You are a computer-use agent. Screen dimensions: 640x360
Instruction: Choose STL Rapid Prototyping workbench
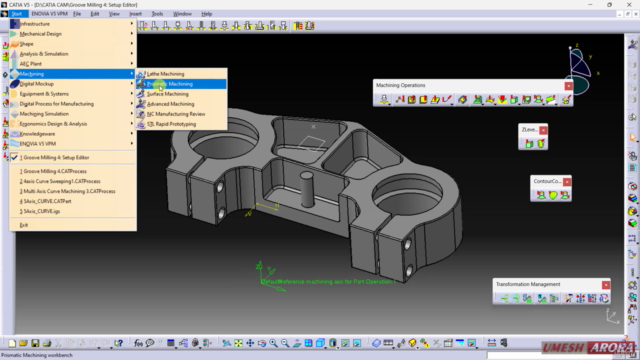181,124
